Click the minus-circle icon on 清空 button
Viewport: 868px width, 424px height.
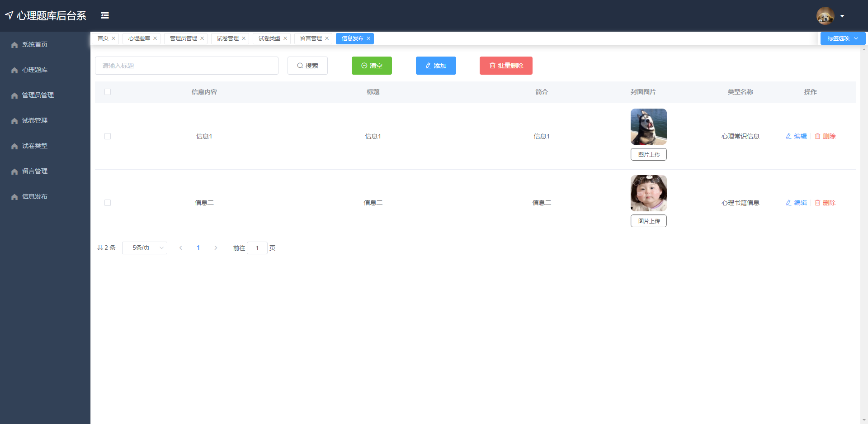tap(365, 66)
